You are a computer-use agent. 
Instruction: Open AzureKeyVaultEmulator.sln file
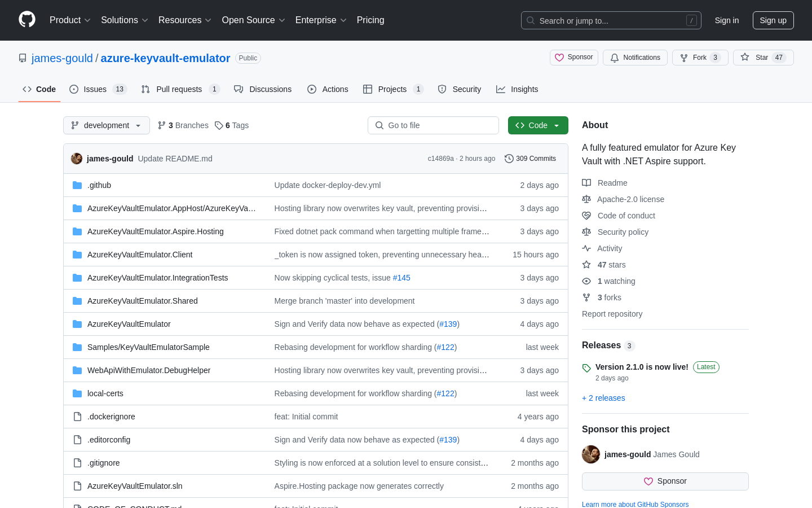coord(135,486)
